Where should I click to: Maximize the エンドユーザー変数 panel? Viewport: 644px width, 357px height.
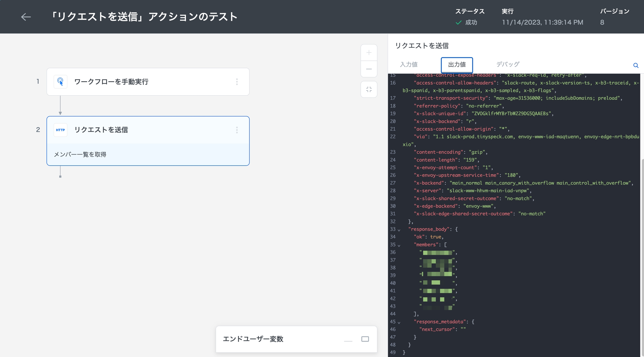pyautogui.click(x=365, y=339)
